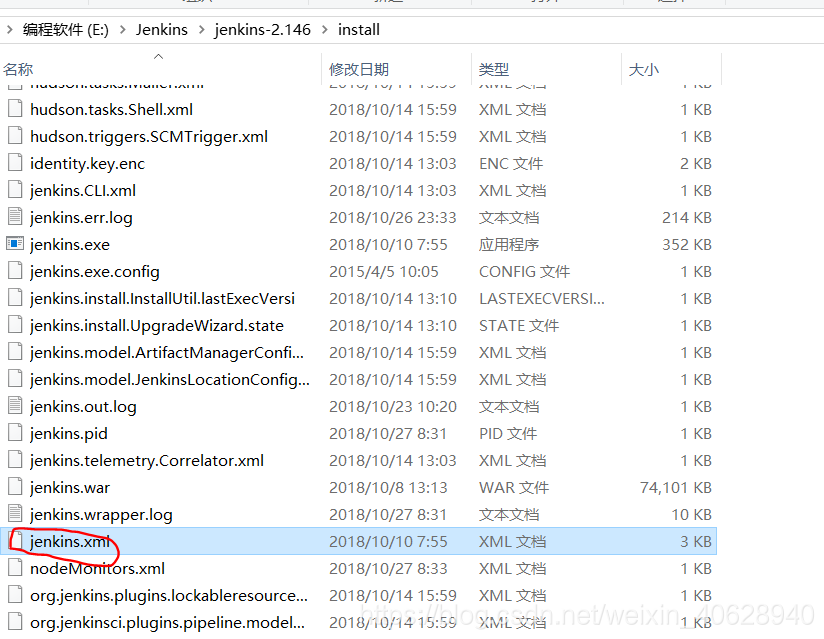Click the hudson.triggers.SCMTrigger.xml file icon
Viewport: 824px width, 639px height.
15,136
